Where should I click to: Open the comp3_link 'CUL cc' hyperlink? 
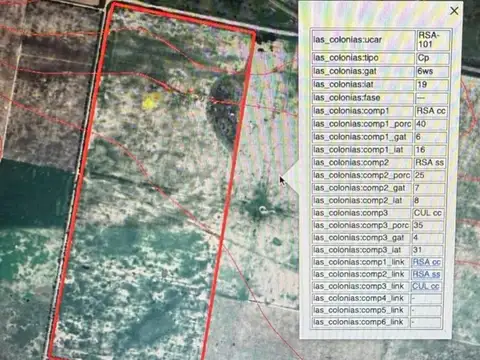pyautogui.click(x=426, y=286)
